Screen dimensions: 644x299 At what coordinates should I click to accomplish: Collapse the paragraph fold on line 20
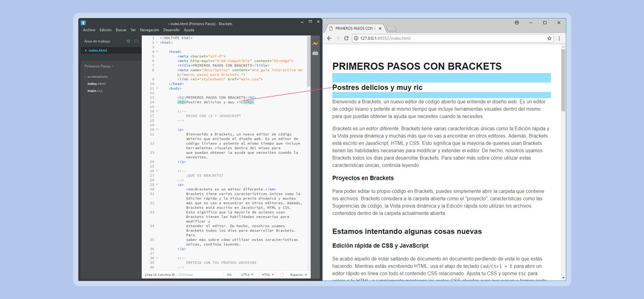[157, 129]
